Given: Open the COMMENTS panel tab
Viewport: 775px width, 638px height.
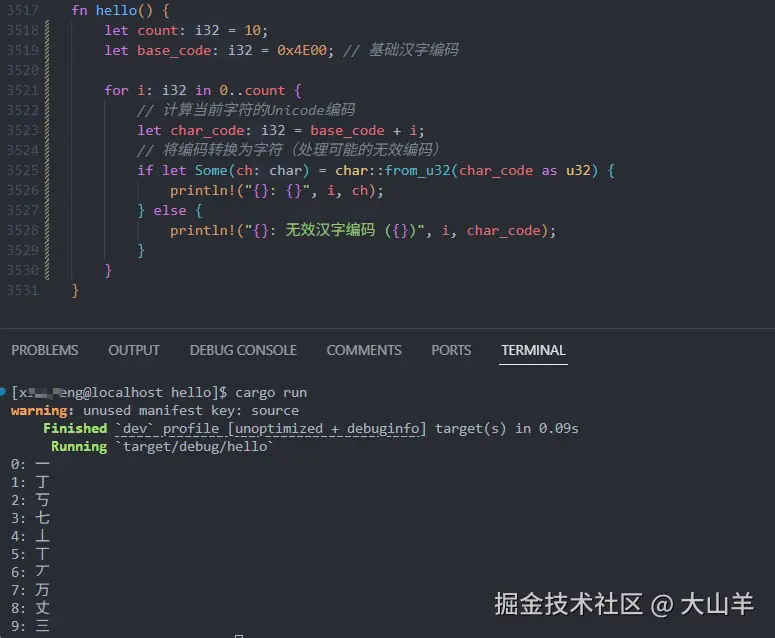Looking at the screenshot, I should pyautogui.click(x=364, y=350).
